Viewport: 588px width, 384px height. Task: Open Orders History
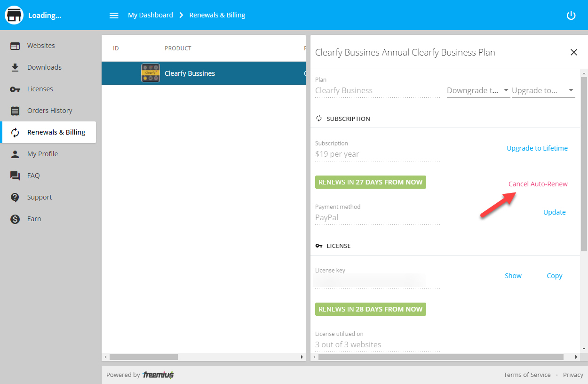click(x=49, y=111)
